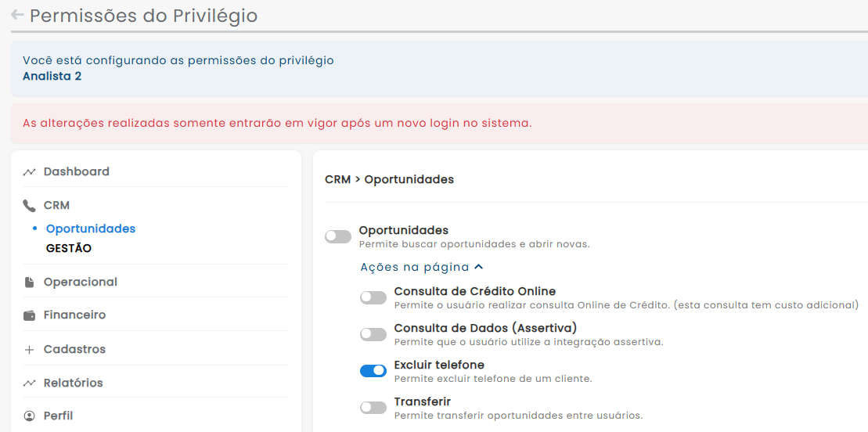Screen dimensions: 868x432
Task: Select Oportunidades submenu link under CRM
Action: [x=91, y=229]
